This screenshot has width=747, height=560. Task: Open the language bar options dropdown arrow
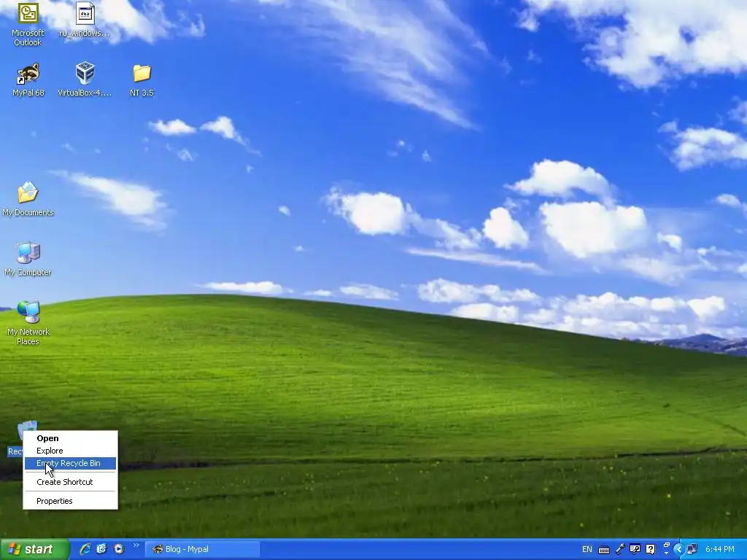(667, 553)
